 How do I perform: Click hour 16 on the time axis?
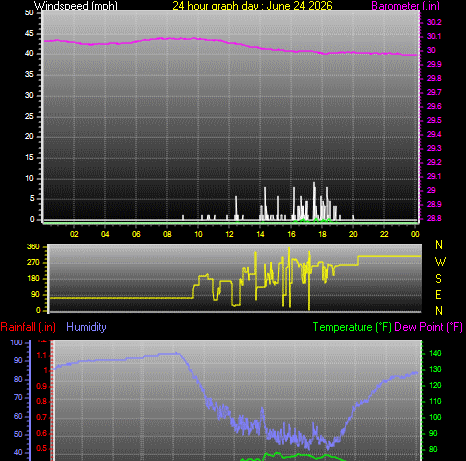(x=291, y=234)
